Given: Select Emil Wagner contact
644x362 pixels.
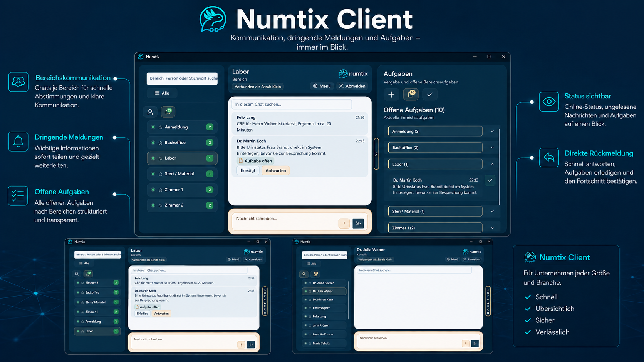Looking at the screenshot, I should pyautogui.click(x=324, y=308).
